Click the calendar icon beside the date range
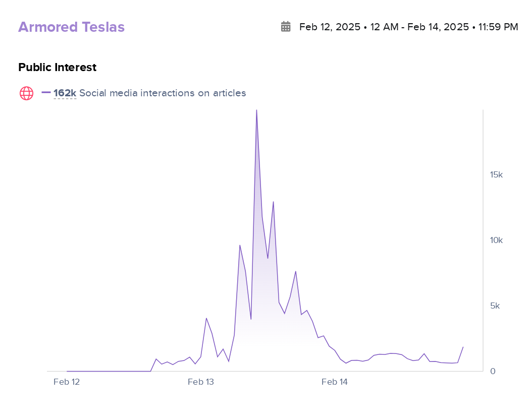 tap(286, 27)
